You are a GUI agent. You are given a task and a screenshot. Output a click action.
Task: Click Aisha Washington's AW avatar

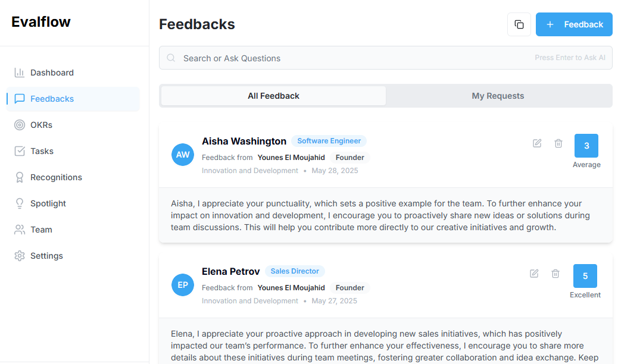click(x=183, y=155)
